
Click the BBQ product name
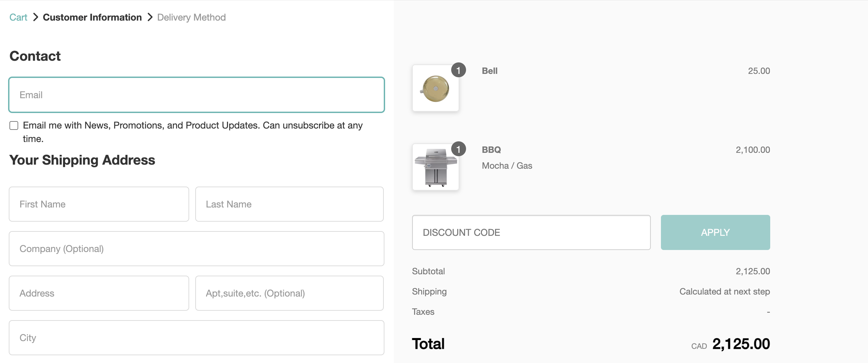click(491, 150)
